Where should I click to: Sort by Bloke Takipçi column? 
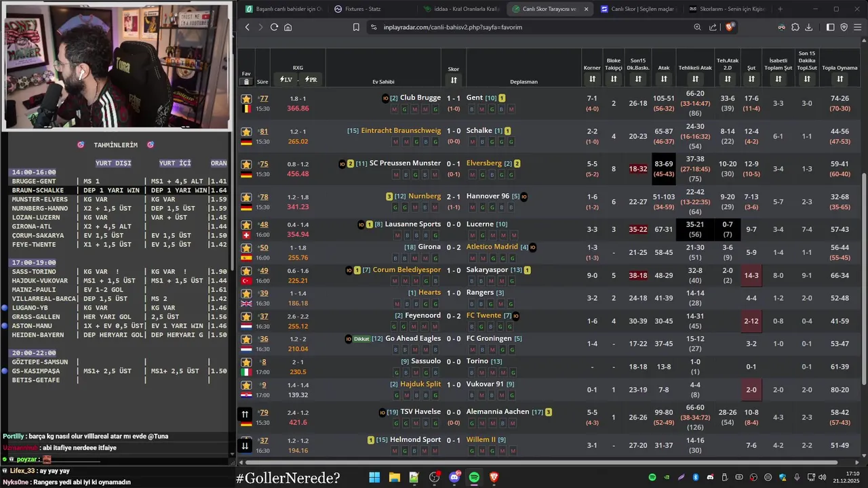(x=614, y=79)
